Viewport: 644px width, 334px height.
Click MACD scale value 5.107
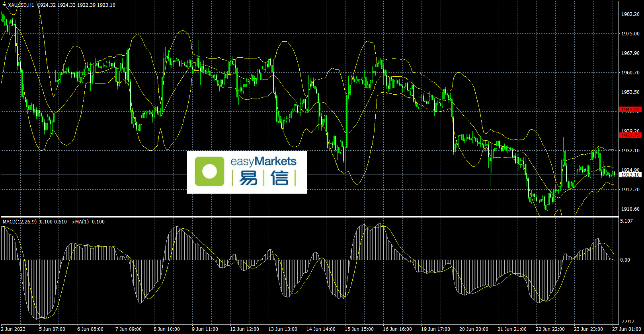coord(626,221)
